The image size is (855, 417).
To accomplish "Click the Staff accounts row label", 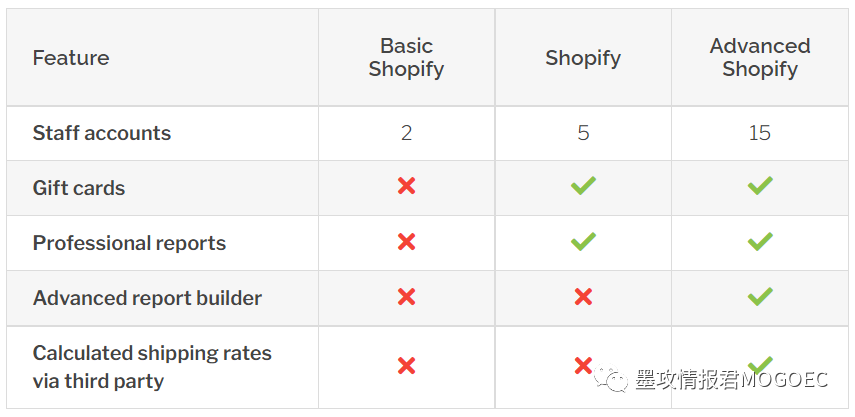I will (x=102, y=133).
